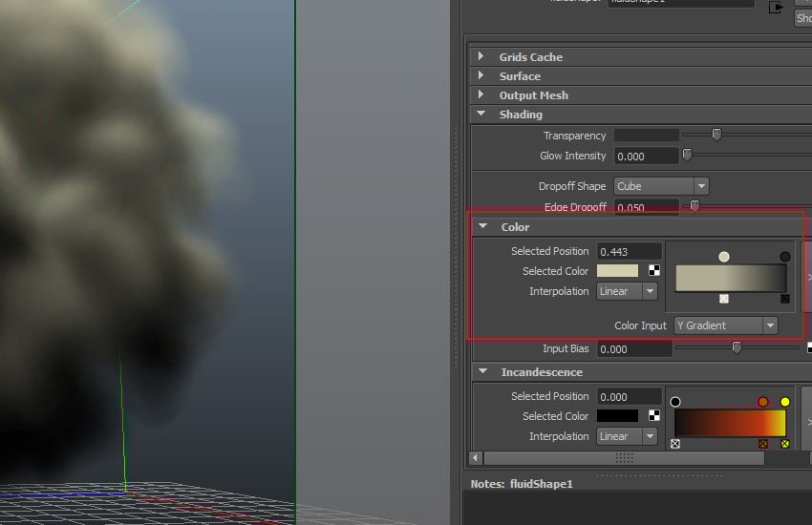
Task: Delete yellow incandescence ramp entry
Action: tap(785, 444)
